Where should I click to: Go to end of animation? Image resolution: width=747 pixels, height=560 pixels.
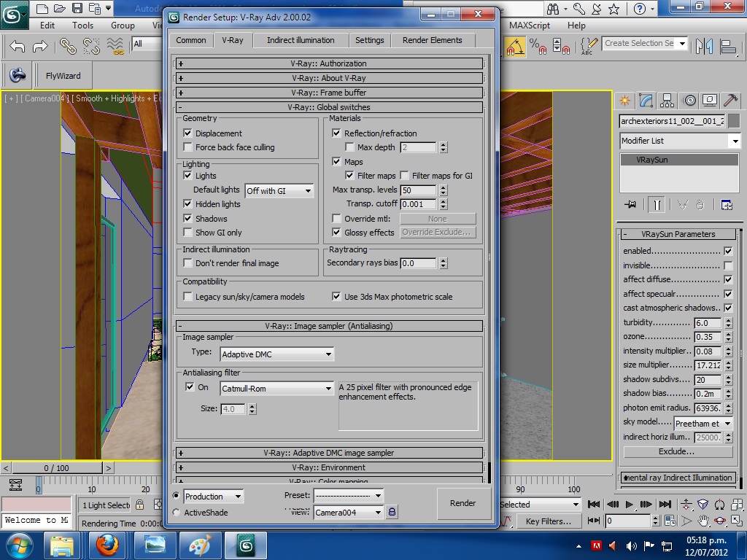point(665,505)
